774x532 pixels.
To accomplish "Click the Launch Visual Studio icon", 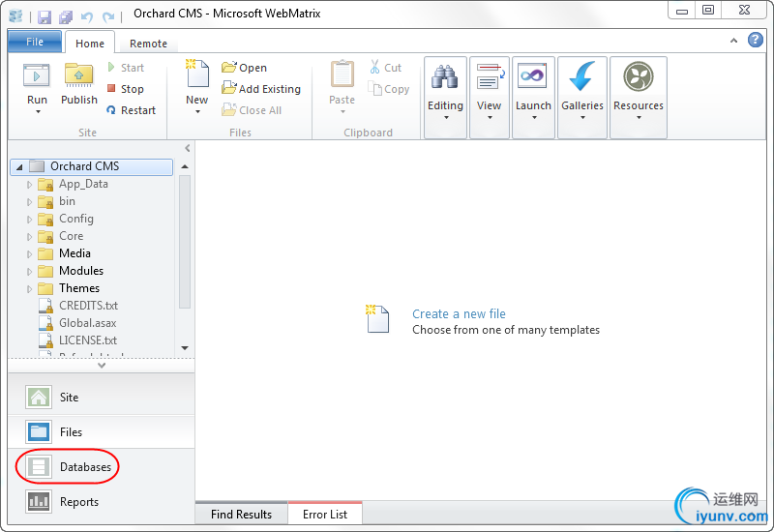I will pos(533,75).
